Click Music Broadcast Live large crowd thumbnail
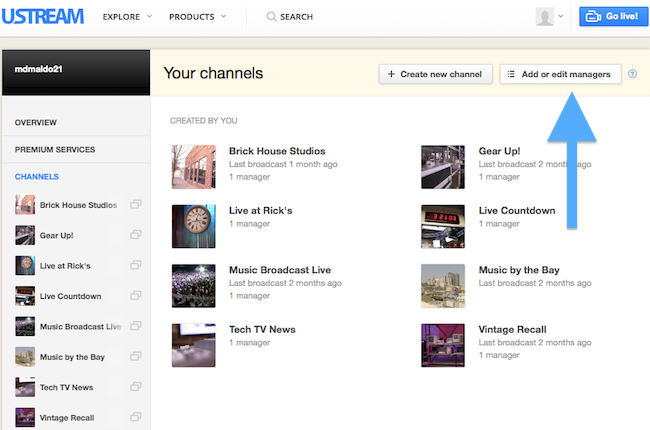The height and width of the screenshot is (430, 650). click(194, 286)
